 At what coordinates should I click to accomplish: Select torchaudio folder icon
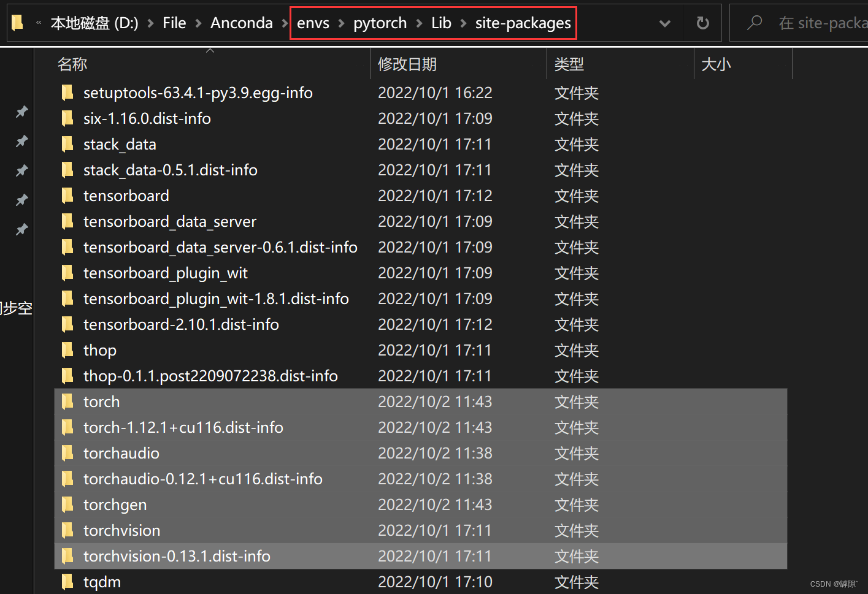[x=67, y=453]
